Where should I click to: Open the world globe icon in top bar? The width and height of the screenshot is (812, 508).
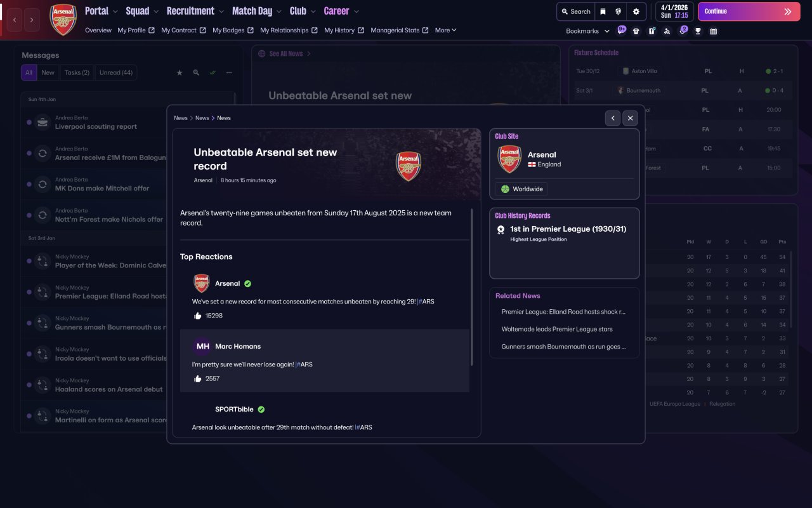point(619,11)
